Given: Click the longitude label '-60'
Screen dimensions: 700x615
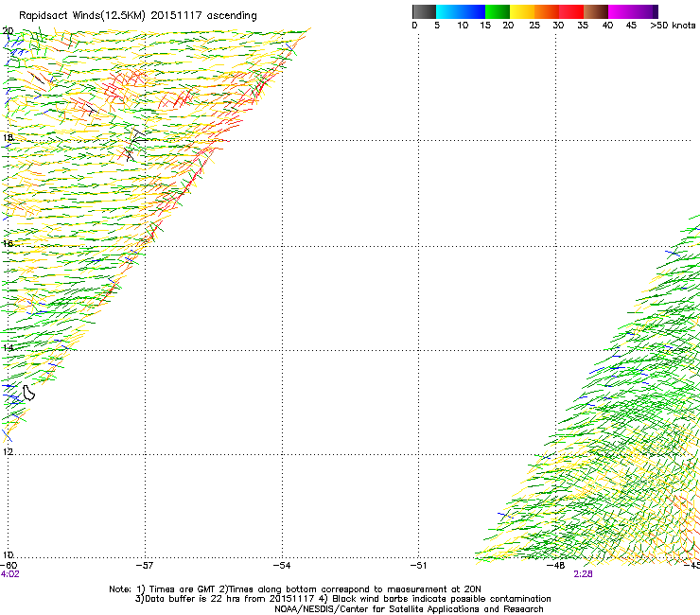Looking at the screenshot, I should [9, 566].
